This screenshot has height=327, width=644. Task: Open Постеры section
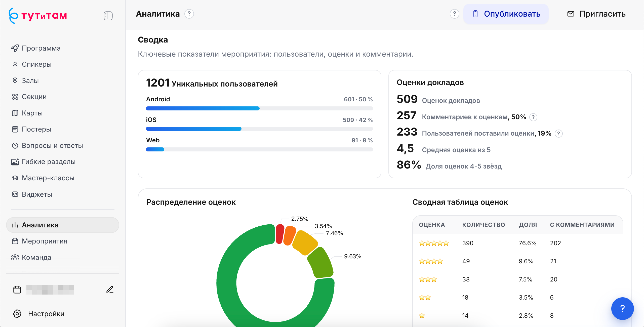pyautogui.click(x=62, y=129)
